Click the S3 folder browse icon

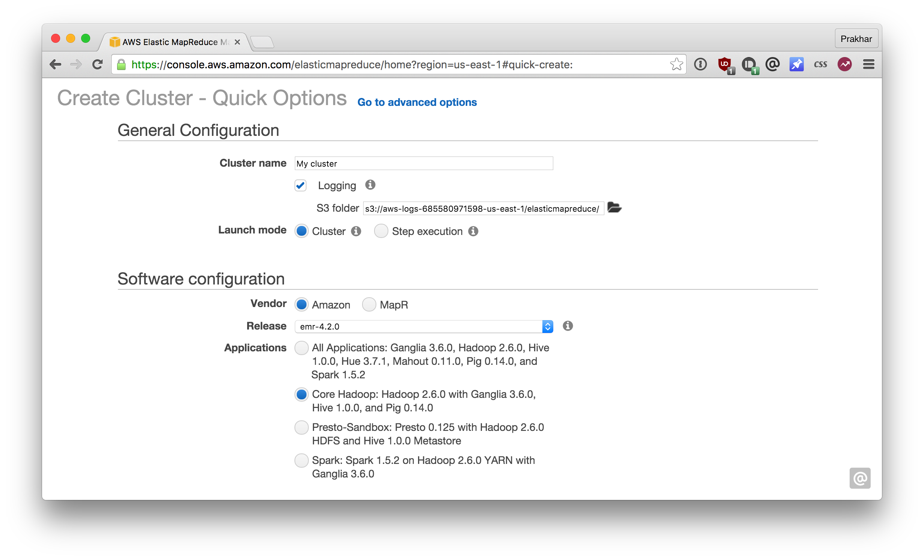click(x=614, y=207)
